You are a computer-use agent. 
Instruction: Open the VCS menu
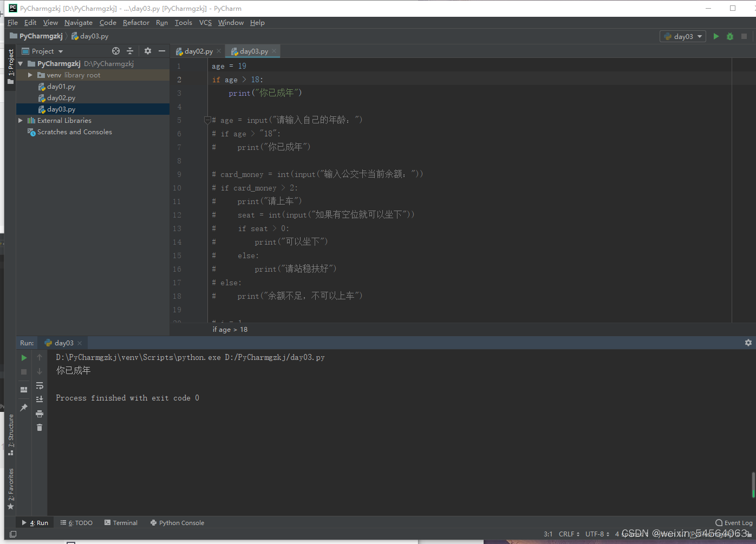205,23
